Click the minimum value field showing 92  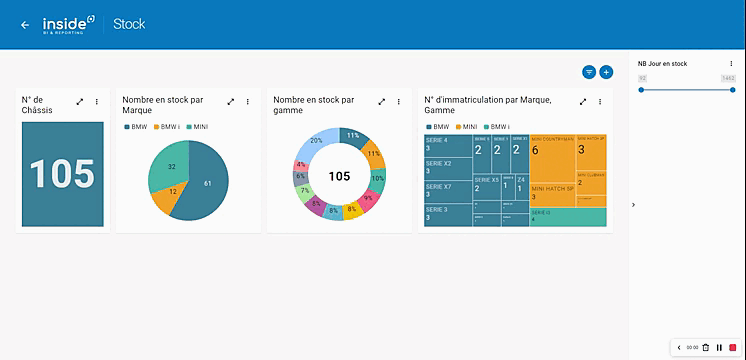pos(642,78)
